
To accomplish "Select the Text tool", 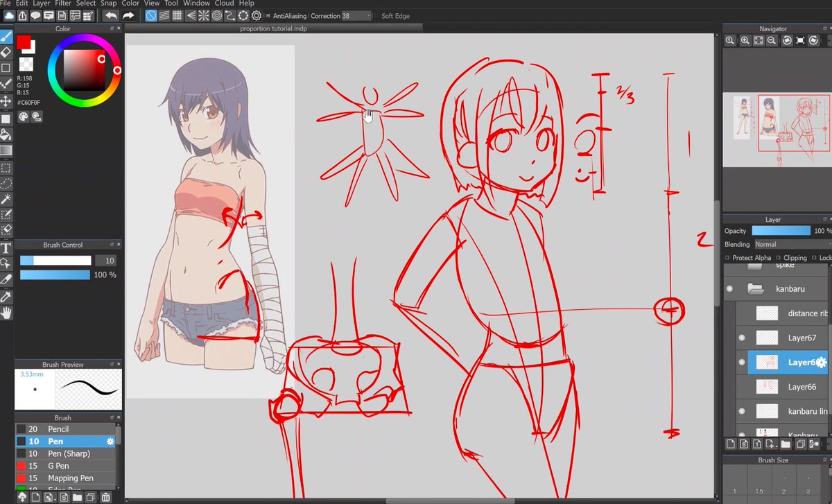I will coord(6,248).
